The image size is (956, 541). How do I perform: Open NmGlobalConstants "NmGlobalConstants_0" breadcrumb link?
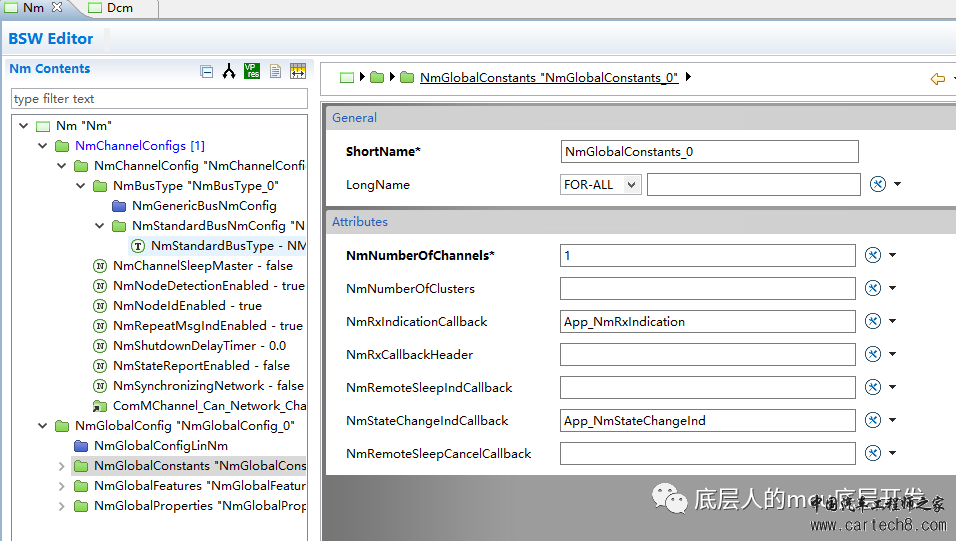point(549,77)
